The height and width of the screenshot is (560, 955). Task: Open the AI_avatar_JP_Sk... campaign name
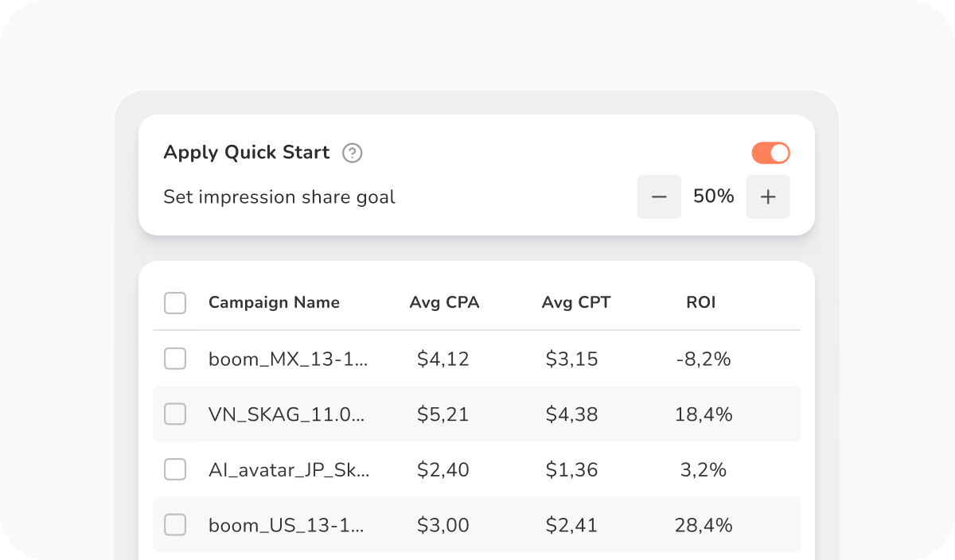click(289, 470)
